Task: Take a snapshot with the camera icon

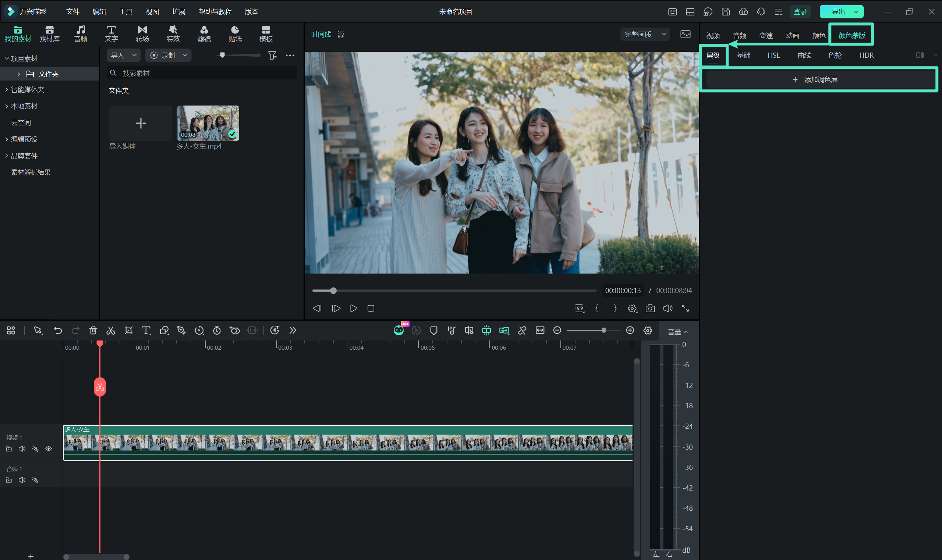Action: (x=650, y=308)
